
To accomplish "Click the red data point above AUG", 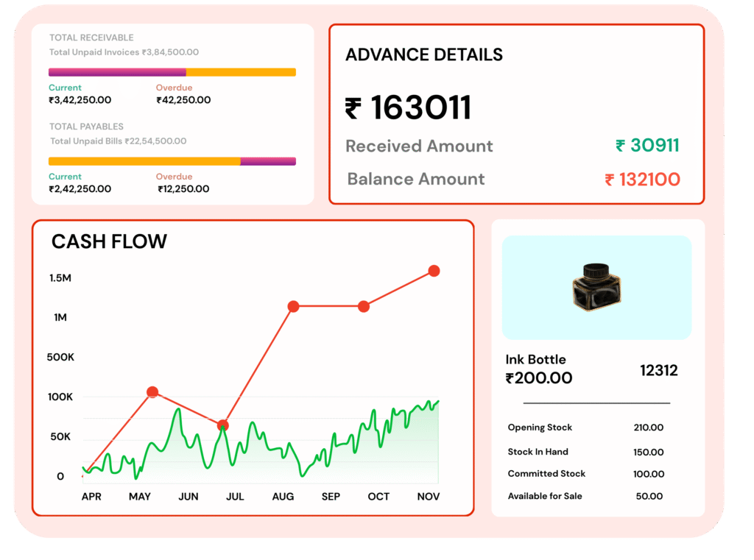I will [x=293, y=306].
